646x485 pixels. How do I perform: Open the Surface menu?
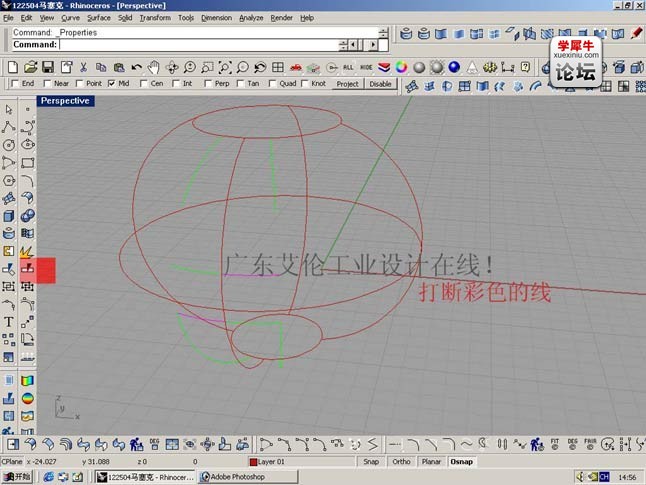click(x=99, y=18)
